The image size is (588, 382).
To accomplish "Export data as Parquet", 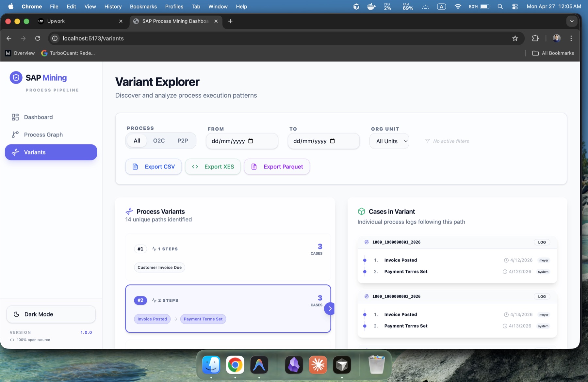I will click(x=277, y=167).
